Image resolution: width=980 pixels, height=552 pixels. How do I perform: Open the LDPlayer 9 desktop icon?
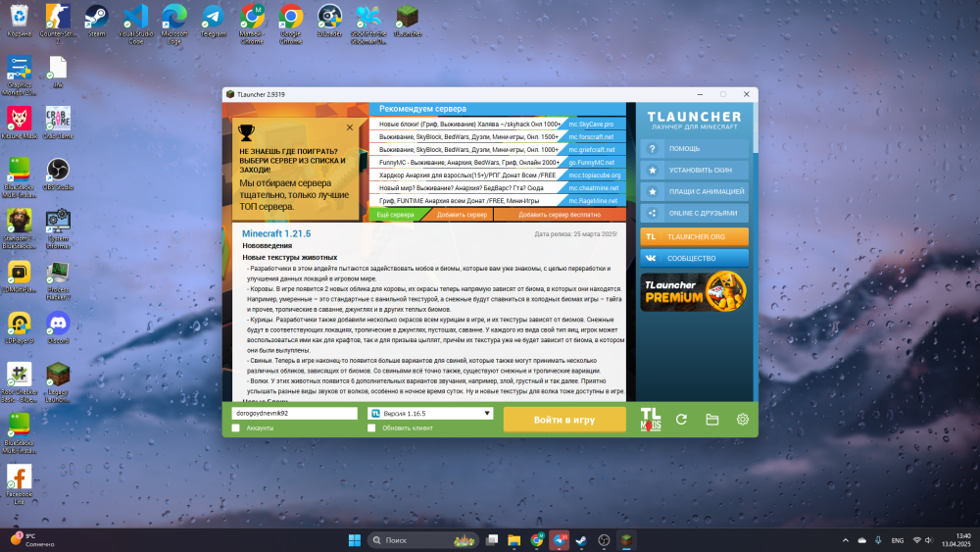click(20, 327)
